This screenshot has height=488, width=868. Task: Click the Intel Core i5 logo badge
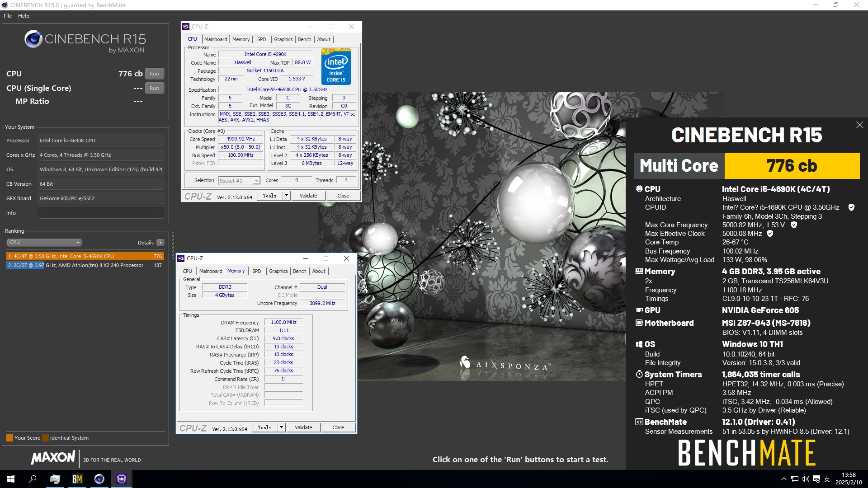pyautogui.click(x=336, y=66)
